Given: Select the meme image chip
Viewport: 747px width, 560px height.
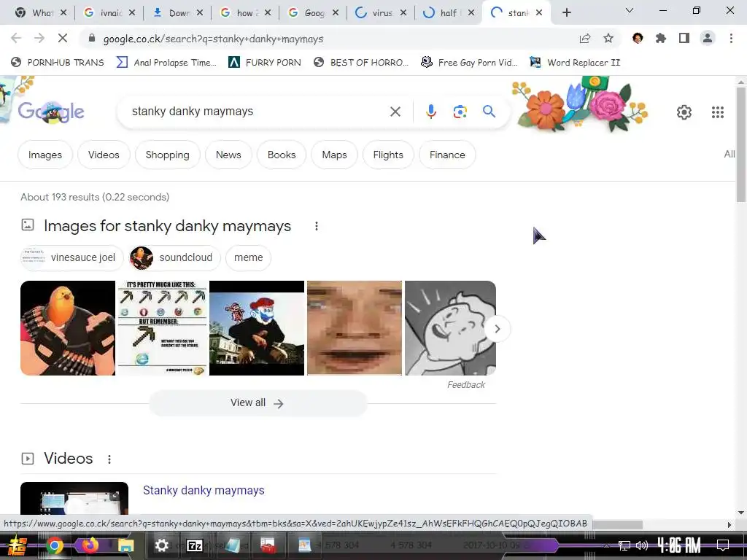Looking at the screenshot, I should click(x=248, y=257).
